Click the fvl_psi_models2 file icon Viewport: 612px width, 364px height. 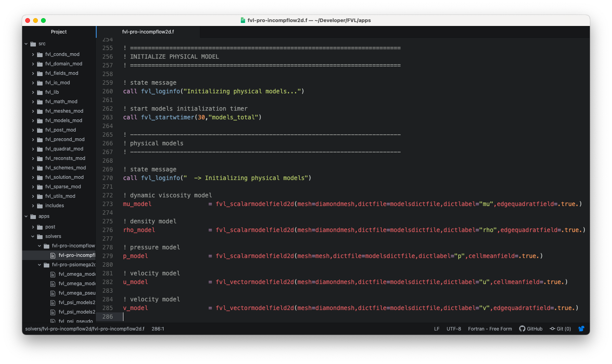point(53,303)
